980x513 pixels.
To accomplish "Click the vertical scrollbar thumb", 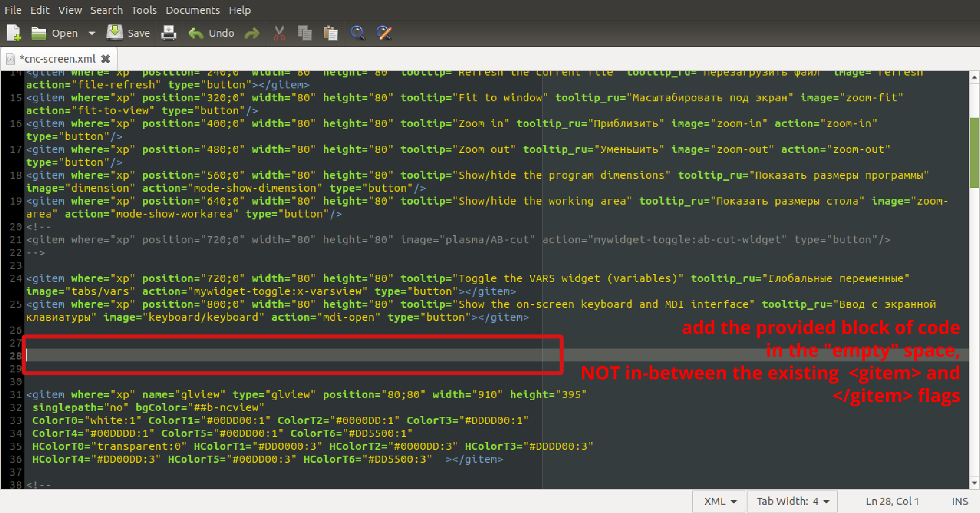I will point(974,153).
